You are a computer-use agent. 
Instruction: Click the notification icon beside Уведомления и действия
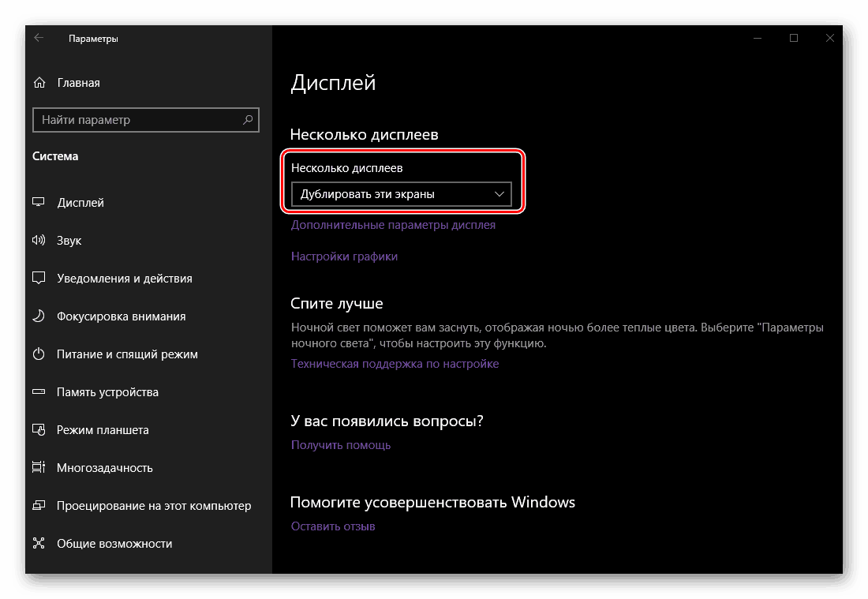[38, 278]
